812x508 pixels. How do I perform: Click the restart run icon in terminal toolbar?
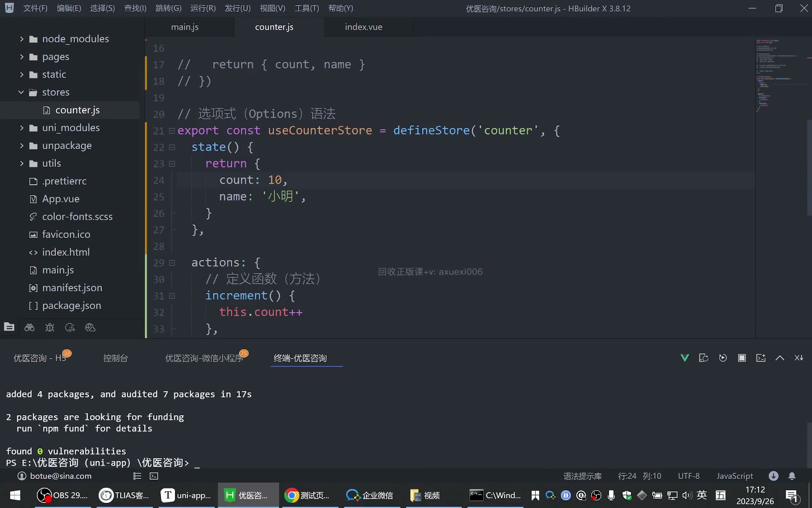[723, 358]
